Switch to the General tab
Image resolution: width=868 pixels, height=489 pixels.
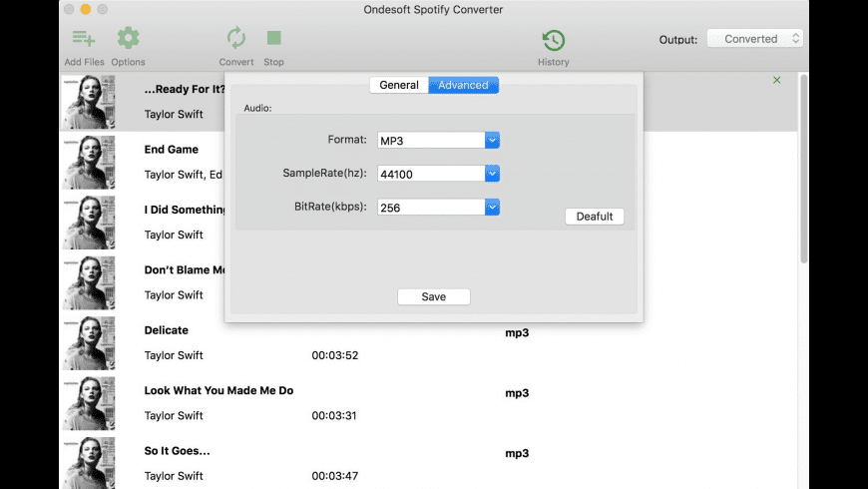pyautogui.click(x=398, y=85)
